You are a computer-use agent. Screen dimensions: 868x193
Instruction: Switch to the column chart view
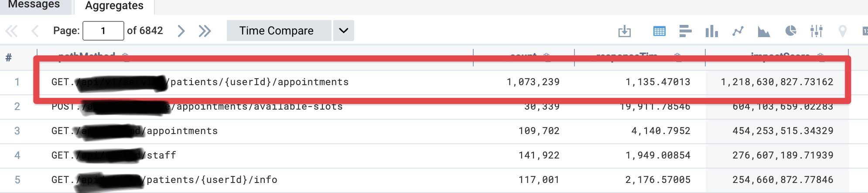click(711, 31)
